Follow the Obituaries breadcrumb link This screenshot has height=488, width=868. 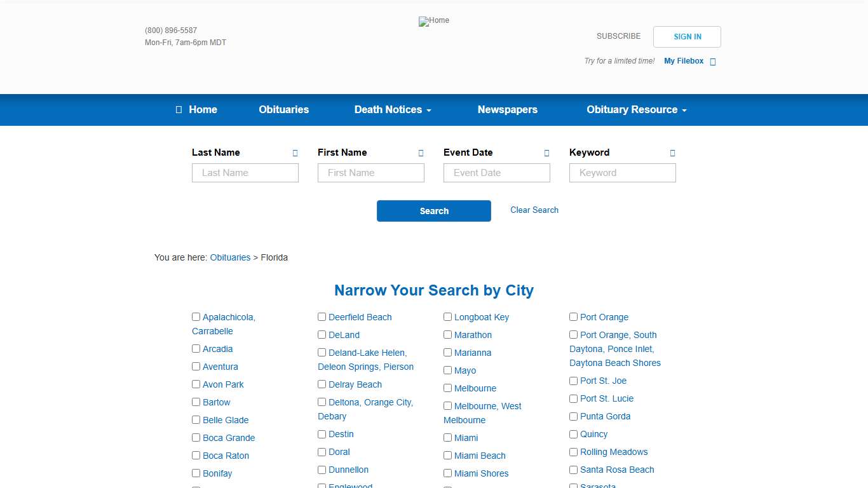point(230,257)
